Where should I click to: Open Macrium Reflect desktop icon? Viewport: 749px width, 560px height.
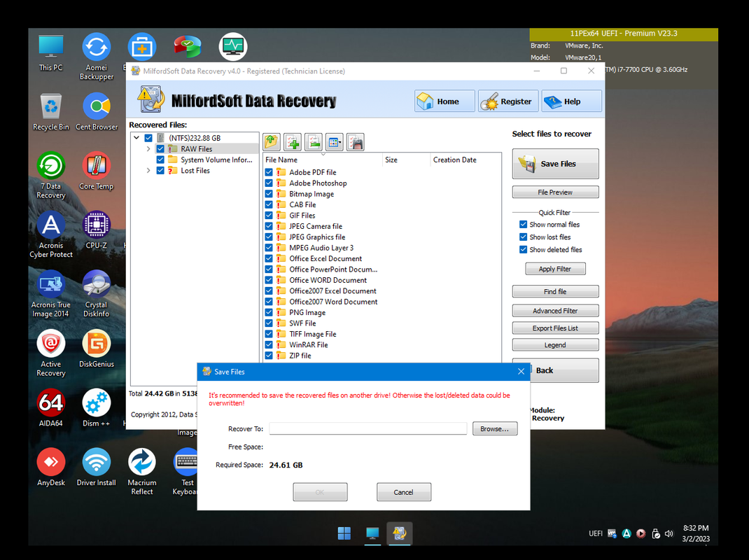click(x=142, y=471)
